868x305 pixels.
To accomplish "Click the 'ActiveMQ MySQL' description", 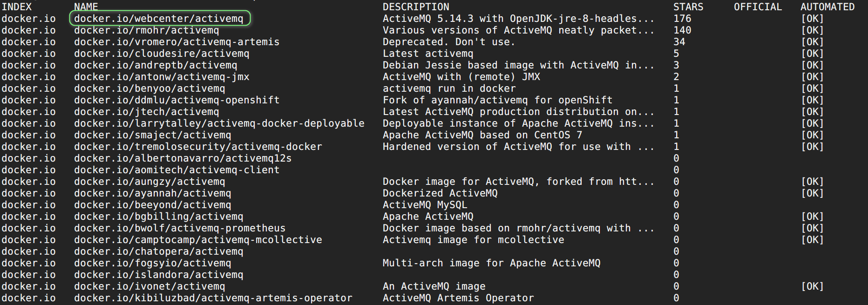I will (x=425, y=205).
